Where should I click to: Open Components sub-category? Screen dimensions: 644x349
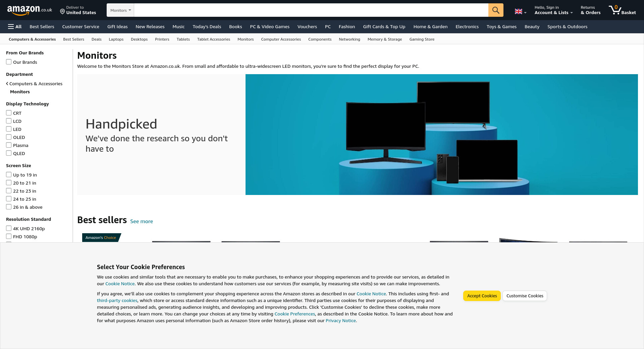tap(320, 39)
